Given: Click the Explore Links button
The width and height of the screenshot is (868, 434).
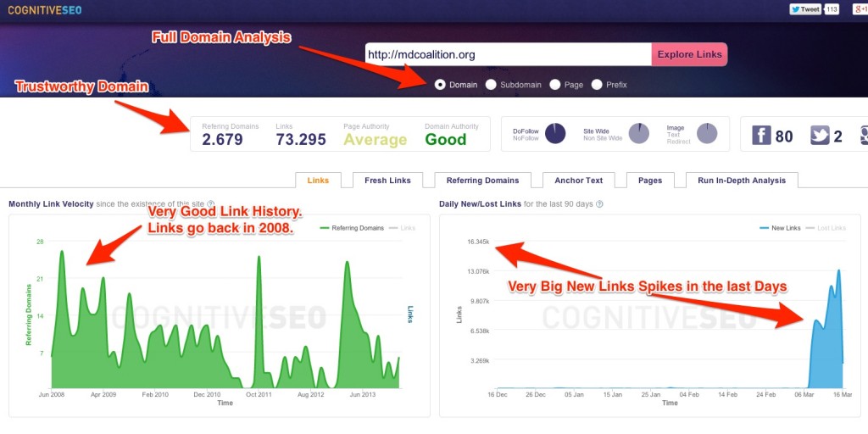Looking at the screenshot, I should coord(689,54).
